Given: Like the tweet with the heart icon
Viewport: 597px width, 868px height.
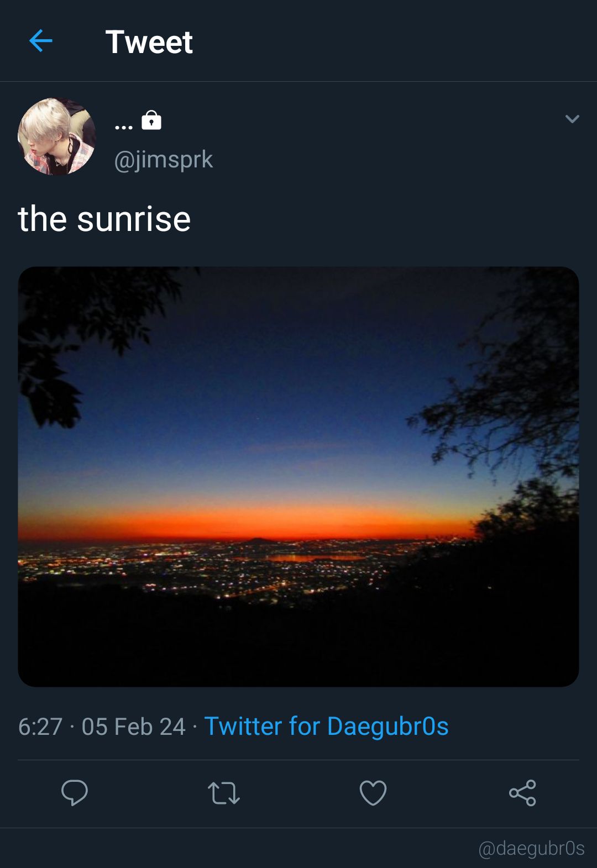Looking at the screenshot, I should point(373,793).
